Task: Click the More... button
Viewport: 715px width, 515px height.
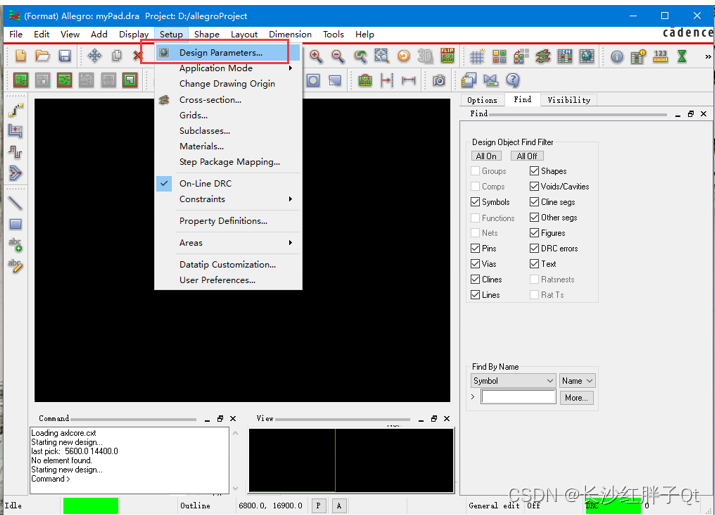Action: tap(576, 398)
